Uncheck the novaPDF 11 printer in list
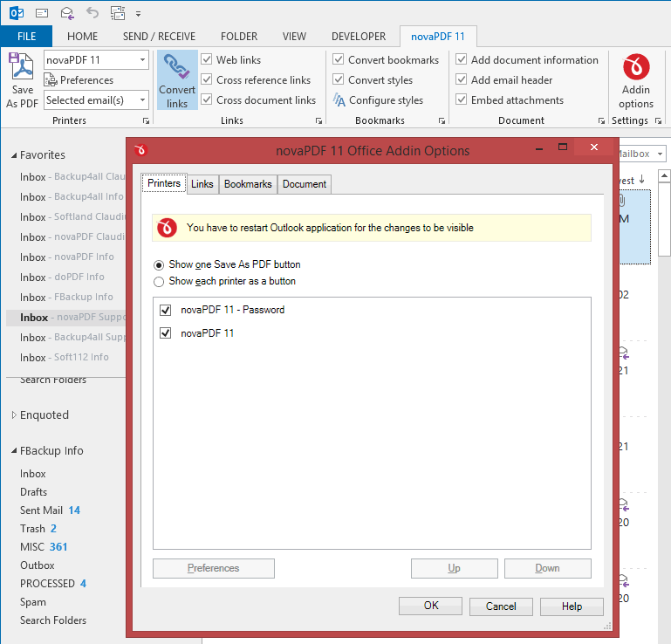Screen dimensions: 671x644 tap(165, 333)
